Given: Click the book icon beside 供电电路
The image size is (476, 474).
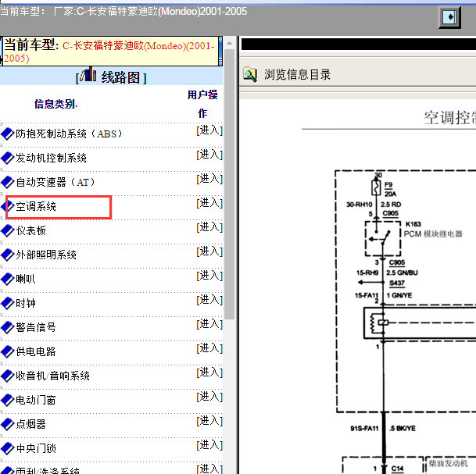Looking at the screenshot, I should coord(8,351).
